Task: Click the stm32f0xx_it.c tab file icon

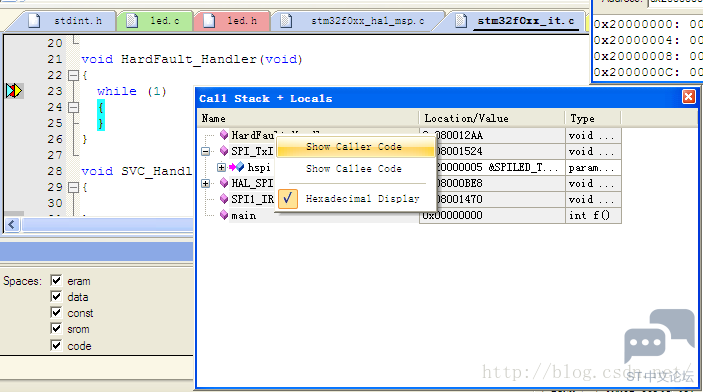Action: (461, 21)
